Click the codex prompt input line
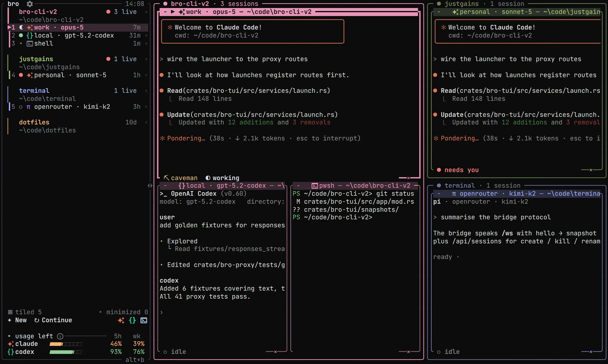Viewport: 608px width, 364px height. (x=222, y=312)
